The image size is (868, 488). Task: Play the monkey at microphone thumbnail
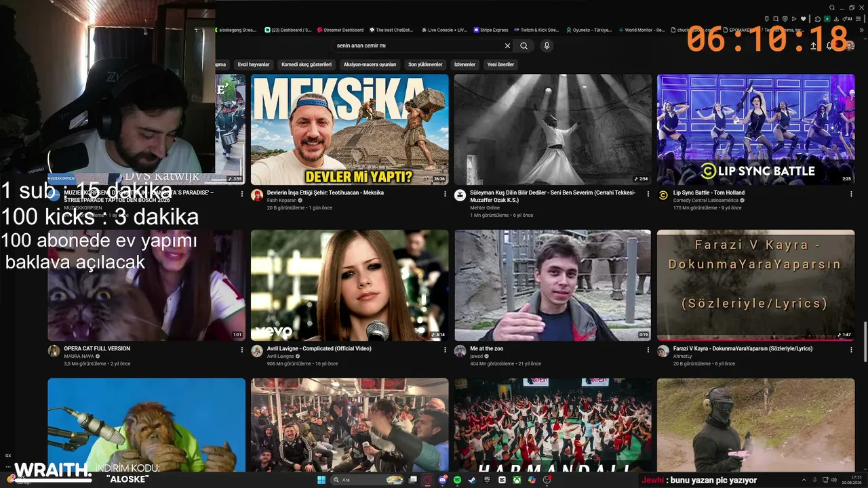(x=146, y=425)
